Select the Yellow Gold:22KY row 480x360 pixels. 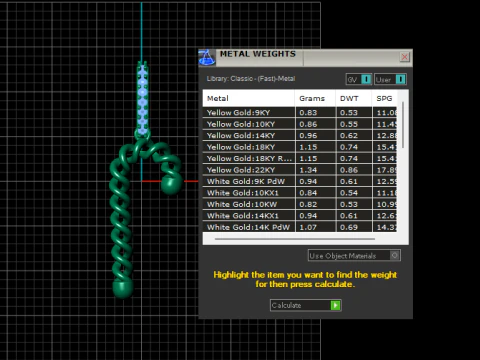(x=300, y=170)
